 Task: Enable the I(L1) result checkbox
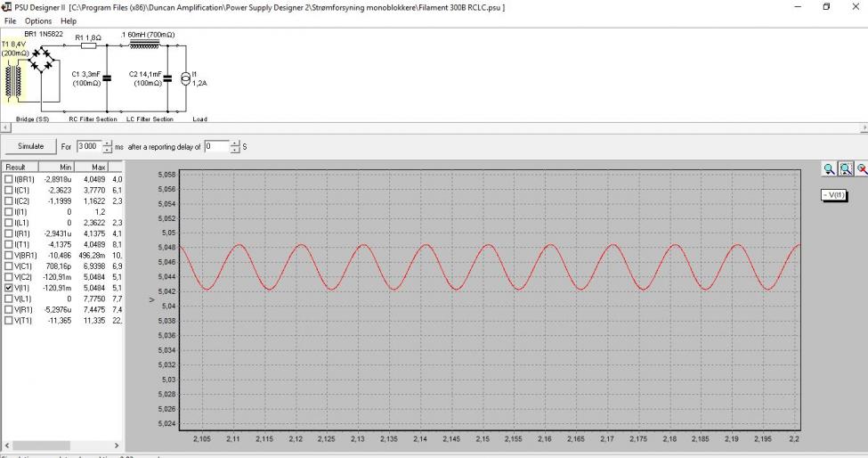8,223
